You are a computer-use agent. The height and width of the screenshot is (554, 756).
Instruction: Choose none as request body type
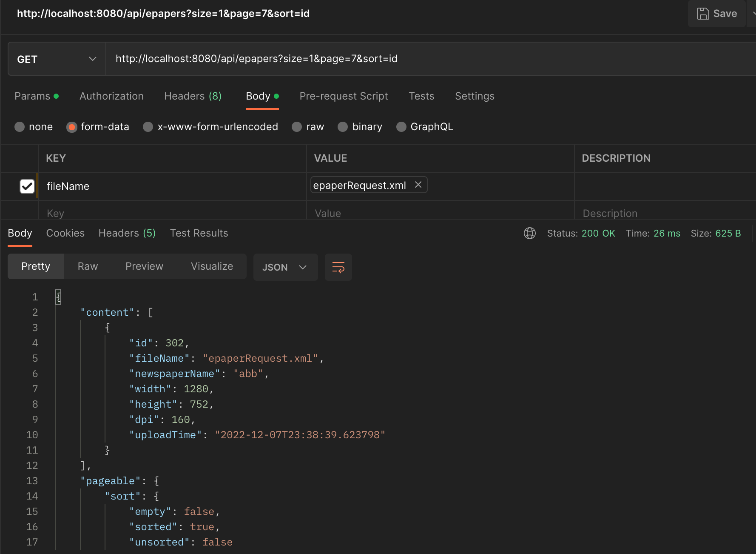point(20,127)
